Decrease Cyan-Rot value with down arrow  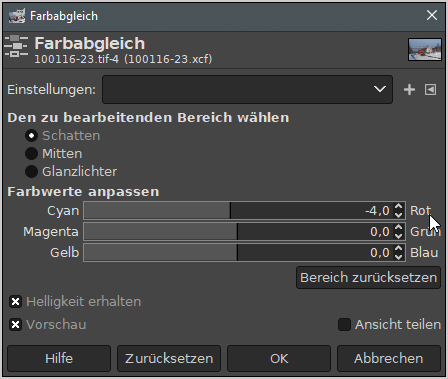click(x=399, y=215)
